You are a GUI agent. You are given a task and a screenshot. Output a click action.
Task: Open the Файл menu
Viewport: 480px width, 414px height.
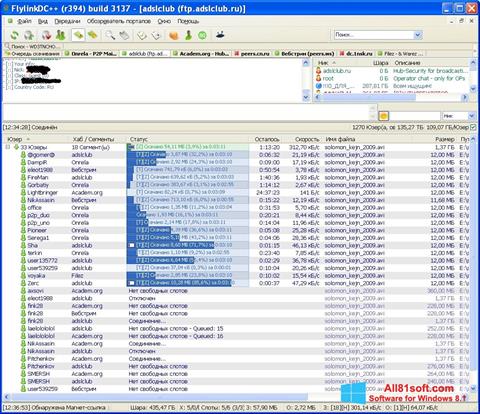pos(24,21)
